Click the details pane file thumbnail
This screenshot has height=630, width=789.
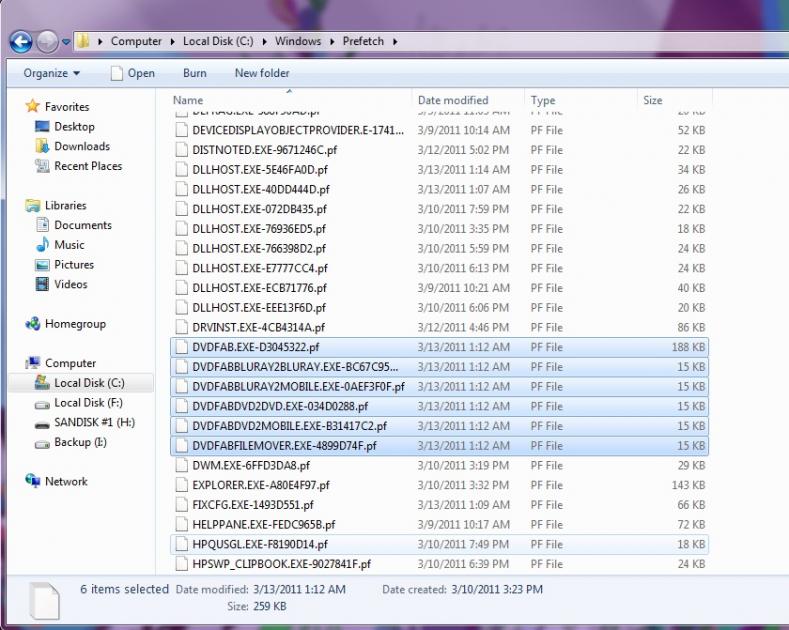[44, 601]
